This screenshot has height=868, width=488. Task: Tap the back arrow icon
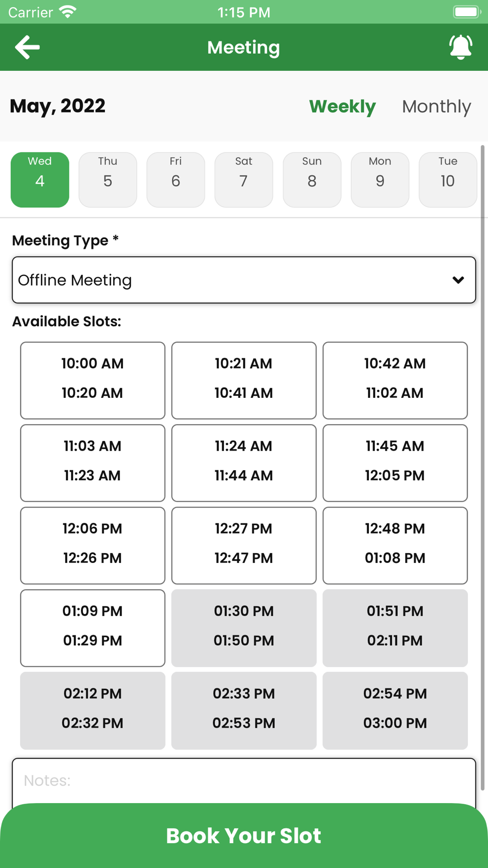coord(27,47)
